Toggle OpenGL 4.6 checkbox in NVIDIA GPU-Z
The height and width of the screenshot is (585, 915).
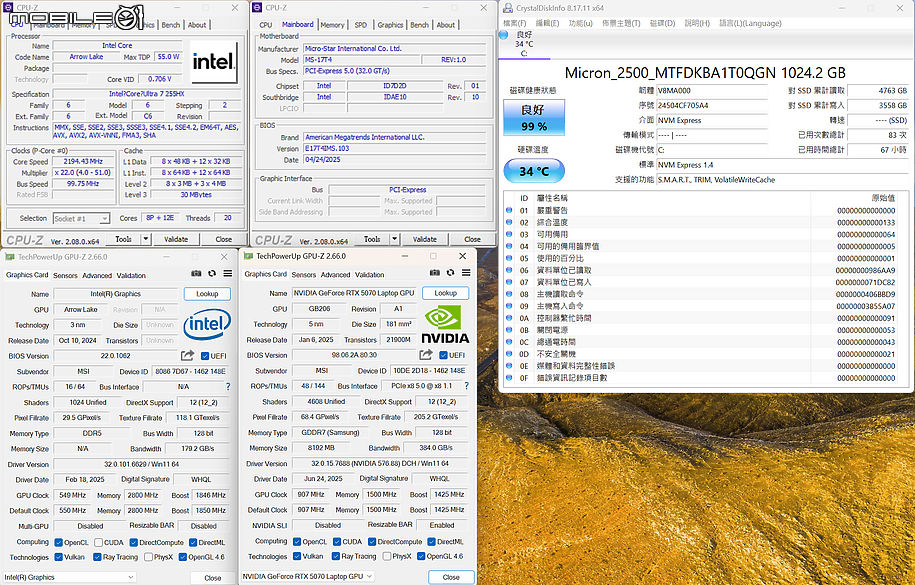click(421, 556)
